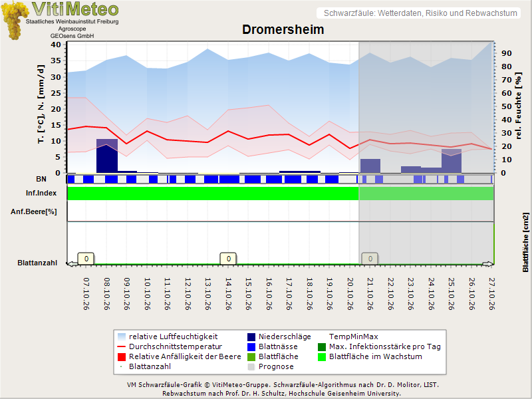
Task: Click the T. [°C], N. [mm/d] axis title
Action: pyautogui.click(x=41, y=104)
